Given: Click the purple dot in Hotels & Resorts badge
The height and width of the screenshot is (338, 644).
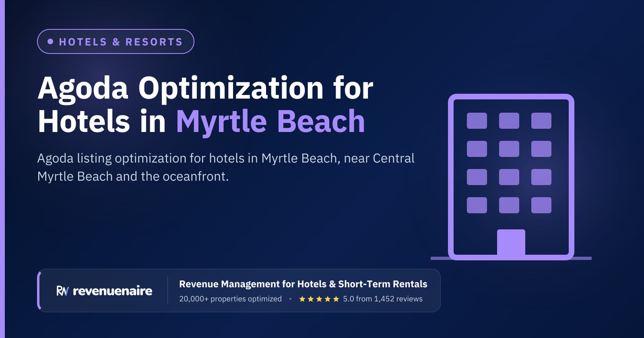Looking at the screenshot, I should click(50, 41).
